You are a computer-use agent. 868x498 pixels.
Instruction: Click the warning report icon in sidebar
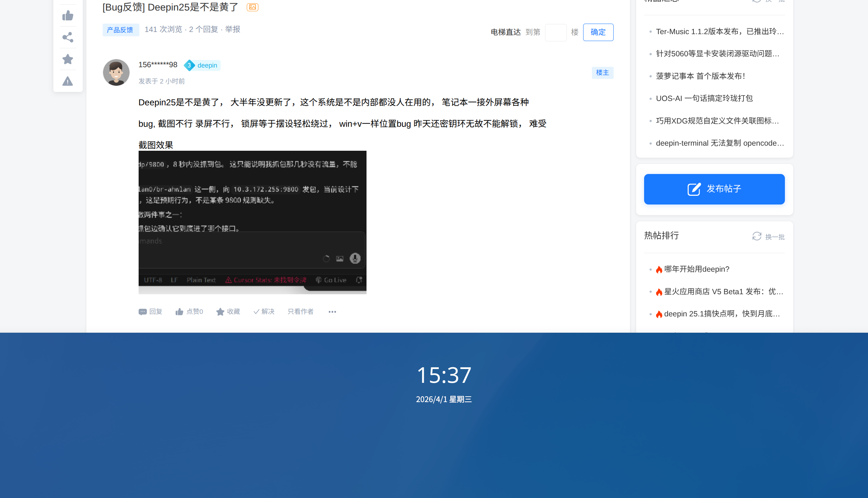tap(68, 81)
